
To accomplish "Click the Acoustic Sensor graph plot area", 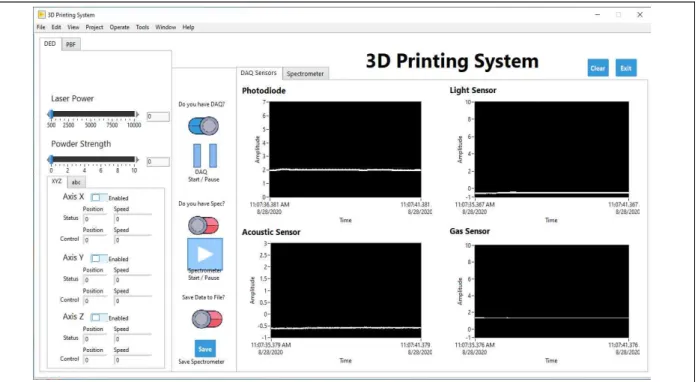I will [346, 290].
